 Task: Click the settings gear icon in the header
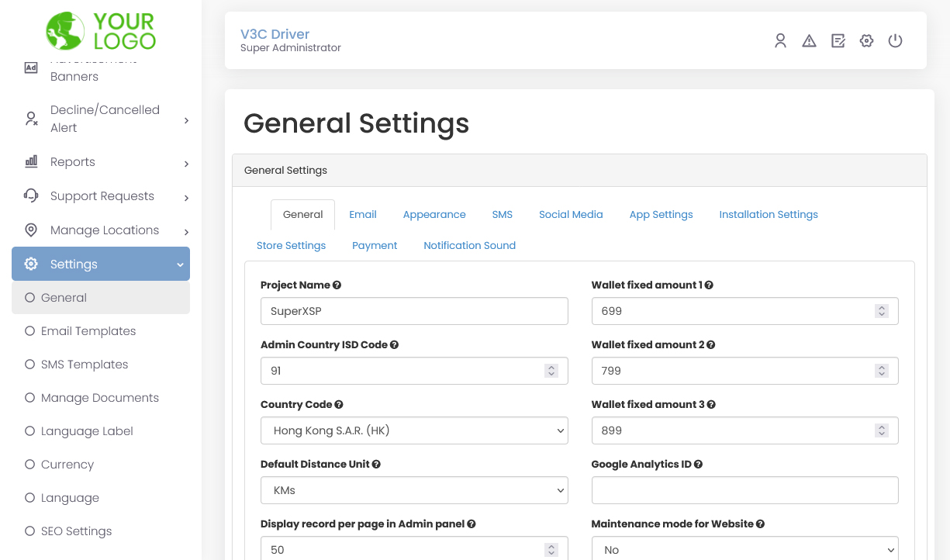point(866,40)
